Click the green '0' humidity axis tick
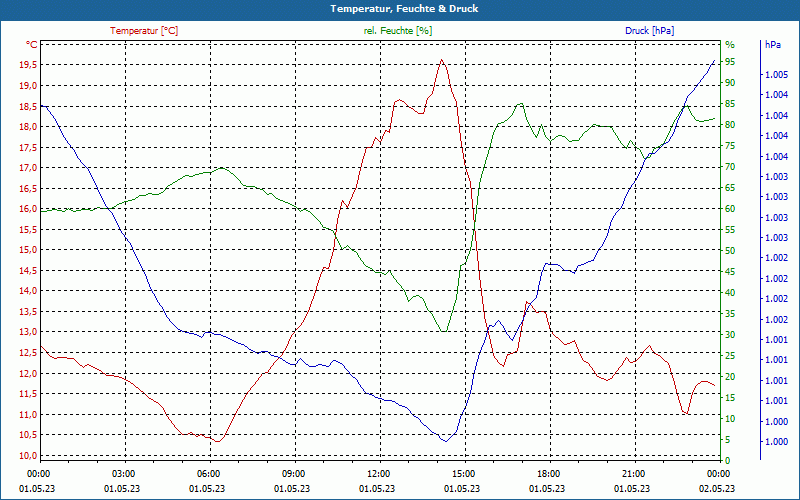800x500 pixels. coord(728,461)
